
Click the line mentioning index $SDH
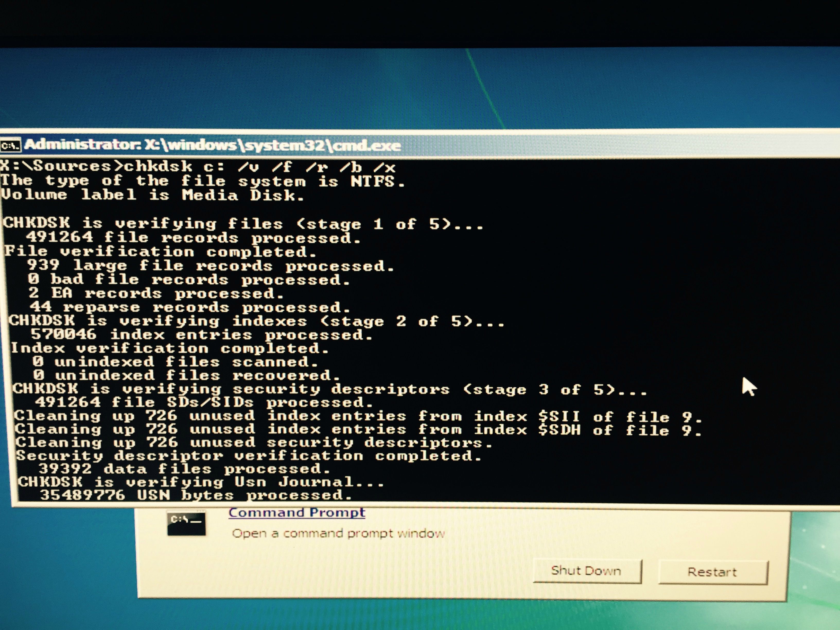pos(358,430)
